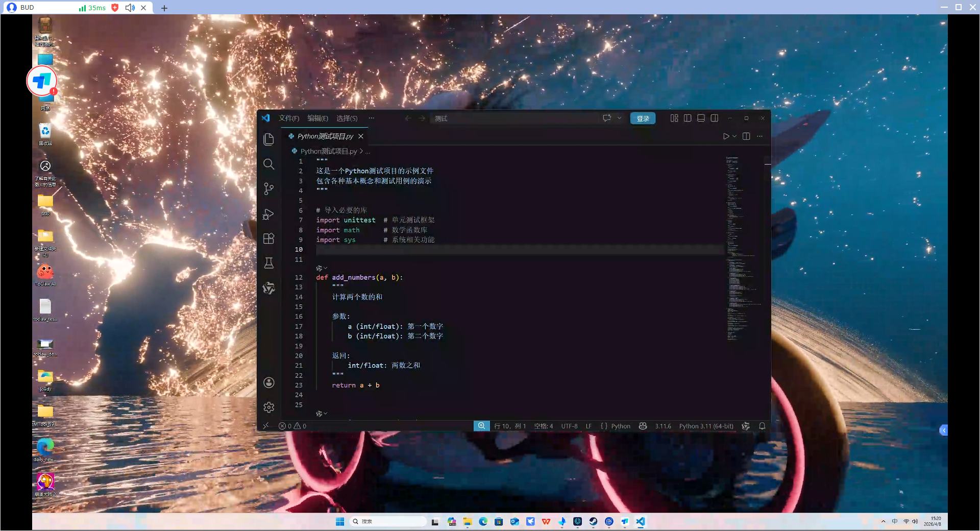This screenshot has height=531, width=980.
Task: Customize layout from the title bar
Action: [x=674, y=118]
